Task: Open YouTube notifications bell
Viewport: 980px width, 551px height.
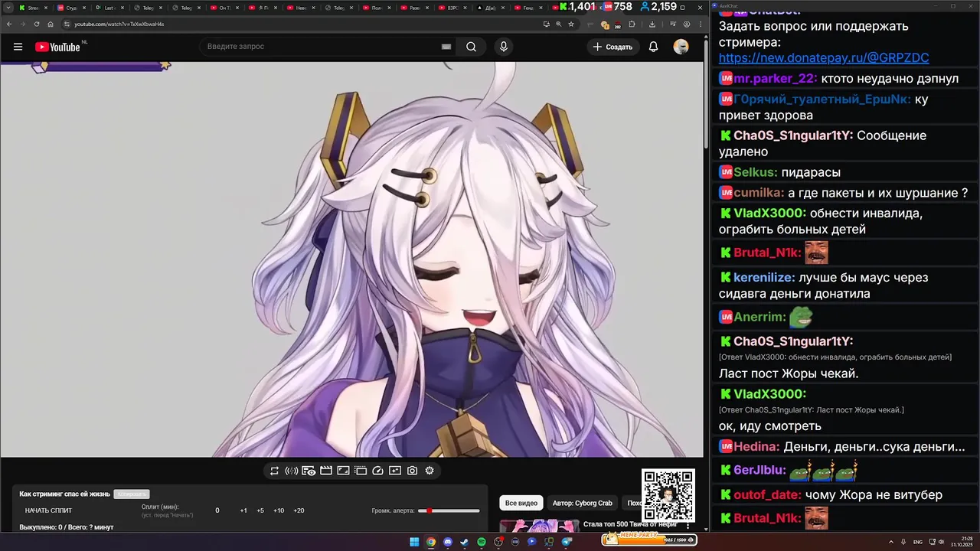Action: [x=653, y=47]
